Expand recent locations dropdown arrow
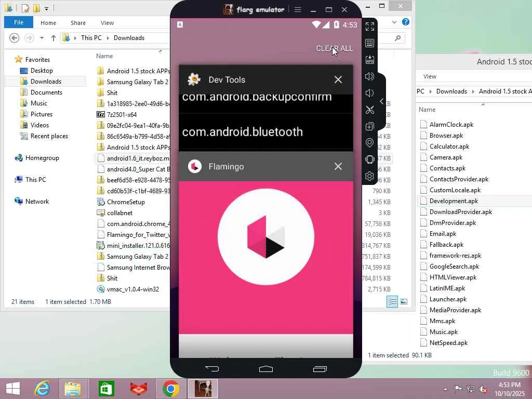This screenshot has width=532, height=399. [42, 38]
